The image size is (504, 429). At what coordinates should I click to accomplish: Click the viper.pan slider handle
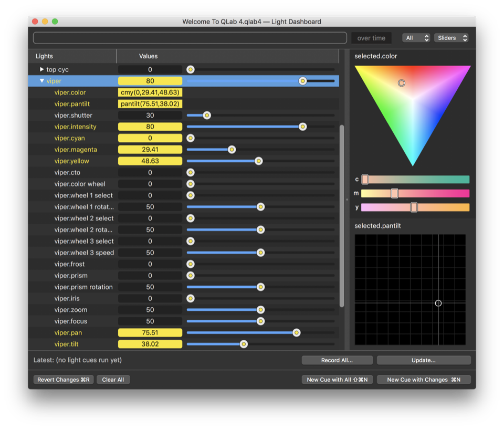tap(297, 332)
